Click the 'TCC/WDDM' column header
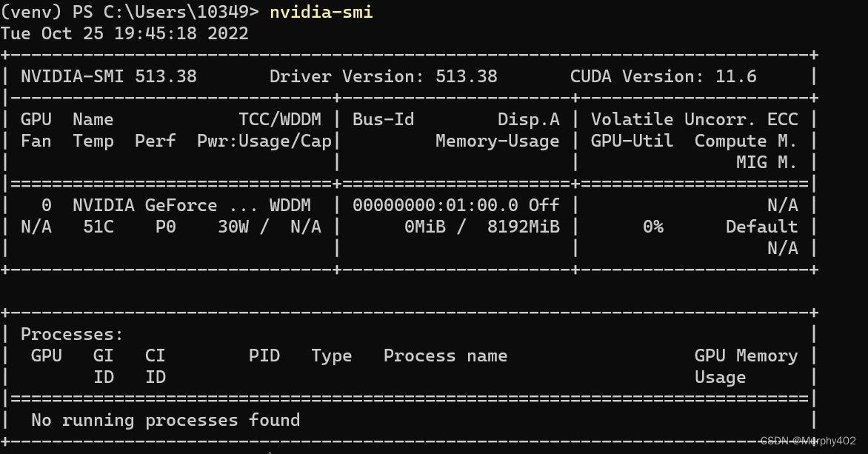This screenshot has height=454, width=868. pos(279,119)
